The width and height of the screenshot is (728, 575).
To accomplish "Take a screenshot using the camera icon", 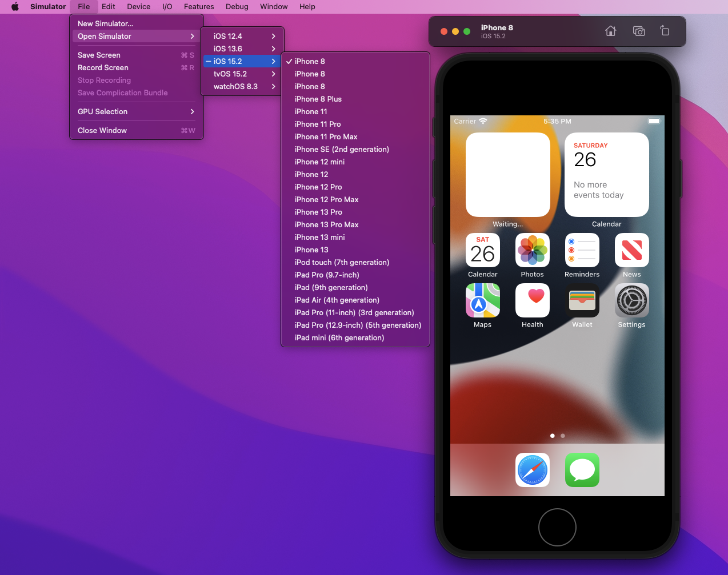I will [x=638, y=31].
